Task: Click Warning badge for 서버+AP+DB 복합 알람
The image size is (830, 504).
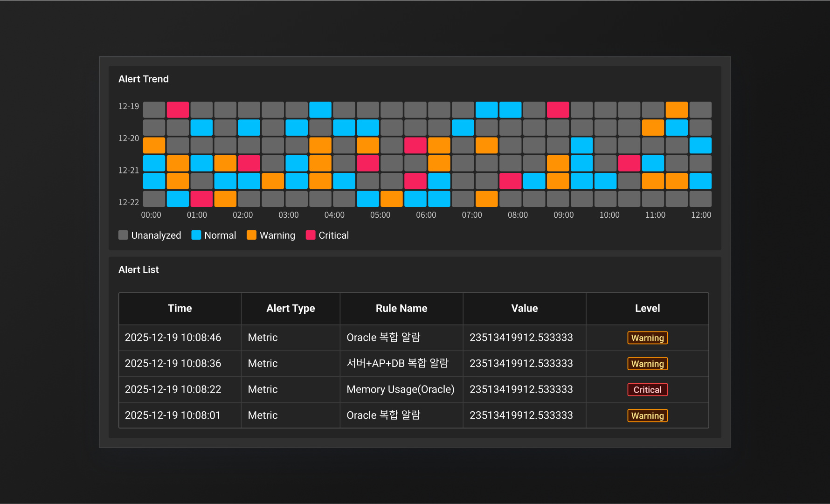Action: (x=647, y=364)
